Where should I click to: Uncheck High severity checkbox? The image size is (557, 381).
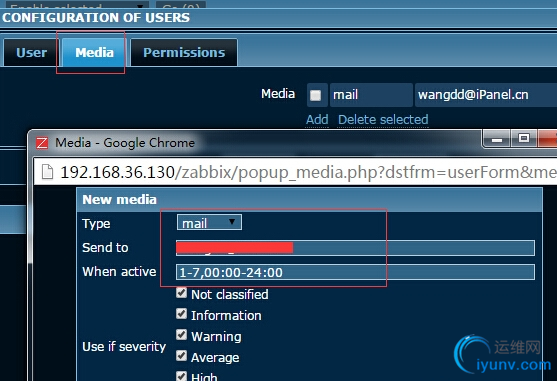[182, 376]
